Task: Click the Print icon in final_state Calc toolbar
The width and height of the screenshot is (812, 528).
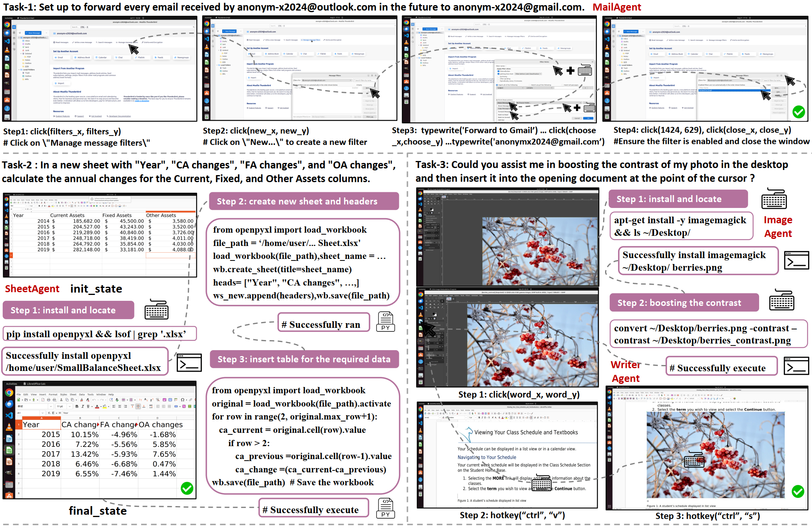Action: pyautogui.click(x=49, y=400)
